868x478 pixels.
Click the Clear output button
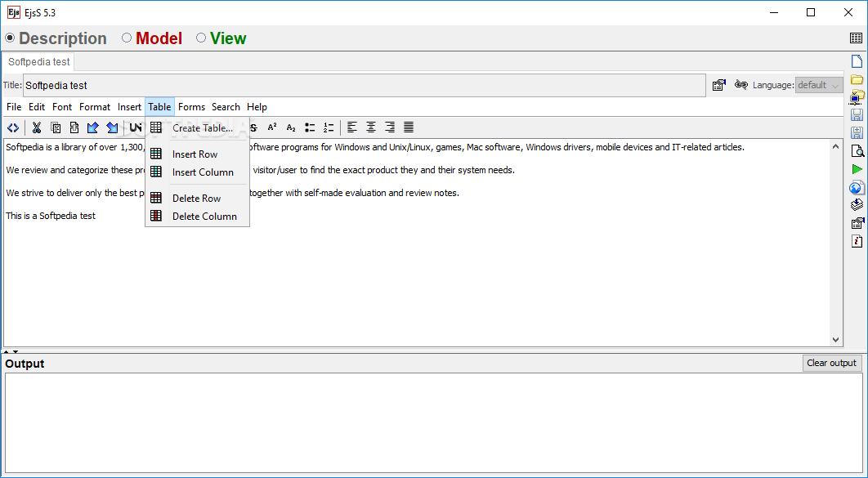tap(832, 363)
